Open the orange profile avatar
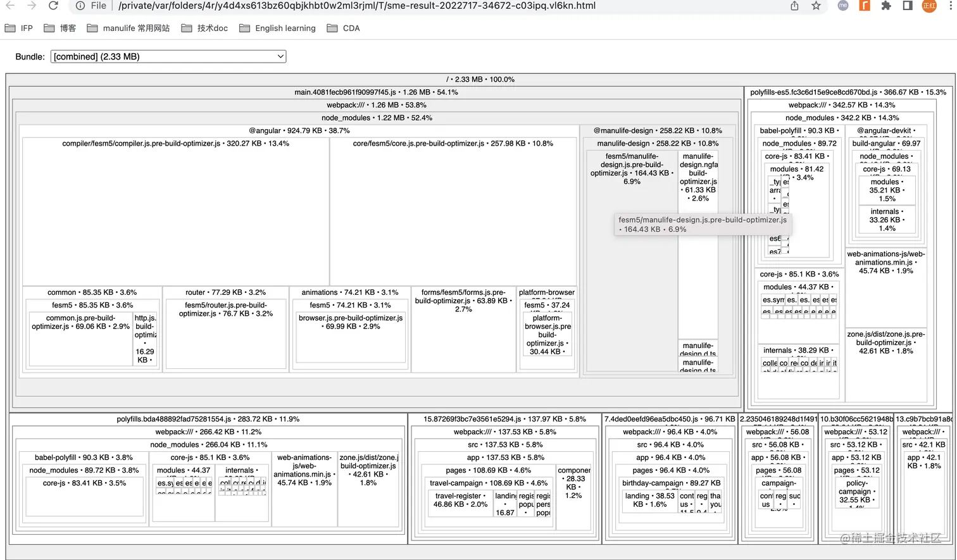Screen dimensions: 957x560 [x=929, y=6]
